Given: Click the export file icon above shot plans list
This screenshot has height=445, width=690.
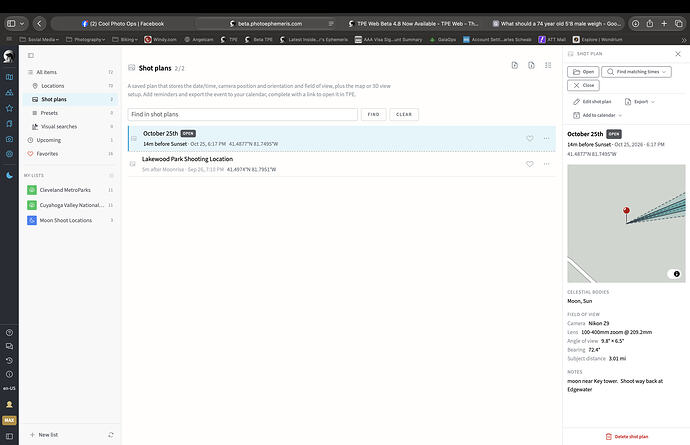Looking at the screenshot, I should pos(531,66).
